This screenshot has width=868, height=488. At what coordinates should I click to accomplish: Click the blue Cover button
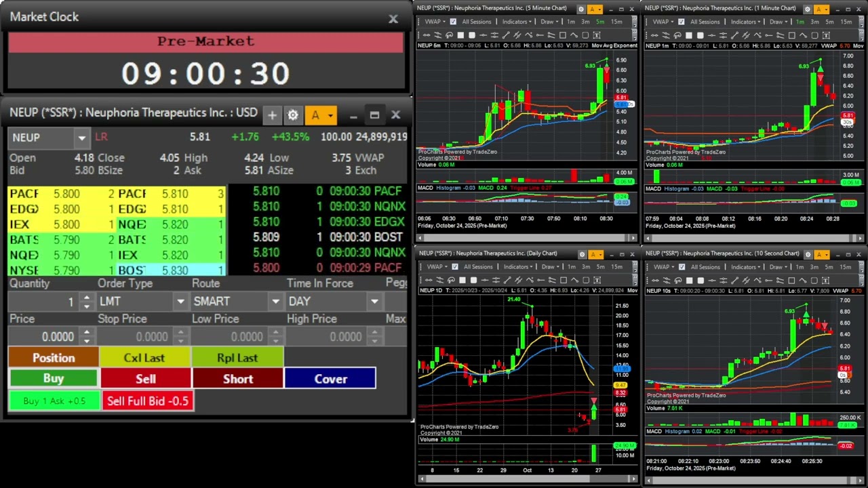click(330, 379)
